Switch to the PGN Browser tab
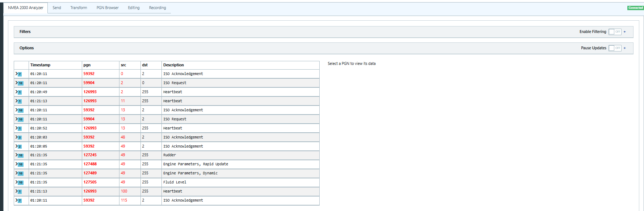 point(108,8)
